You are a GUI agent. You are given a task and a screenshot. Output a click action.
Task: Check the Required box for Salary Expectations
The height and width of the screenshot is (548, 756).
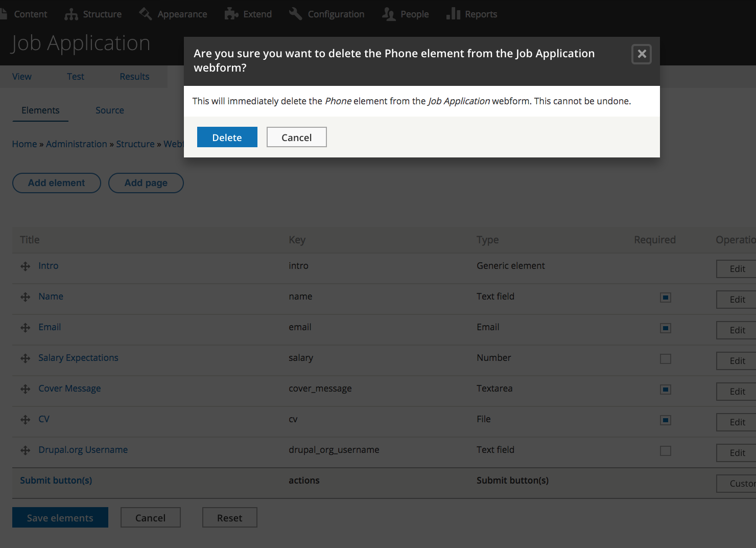coord(665,359)
